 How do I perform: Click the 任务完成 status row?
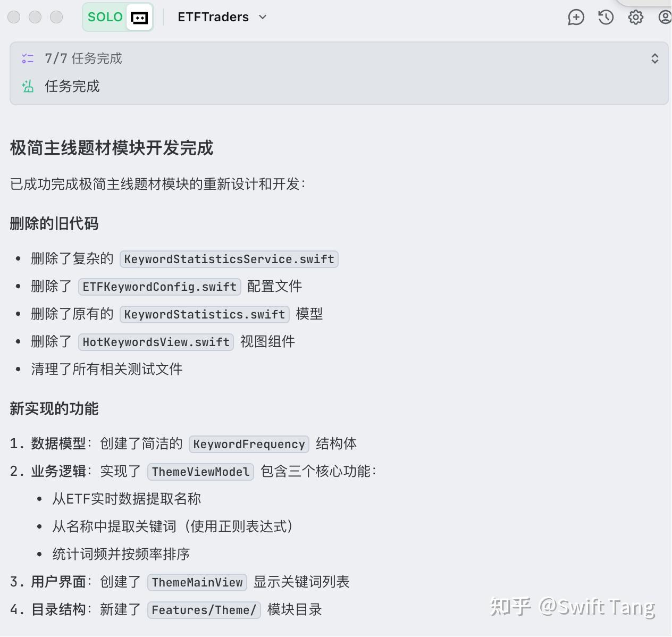point(72,86)
